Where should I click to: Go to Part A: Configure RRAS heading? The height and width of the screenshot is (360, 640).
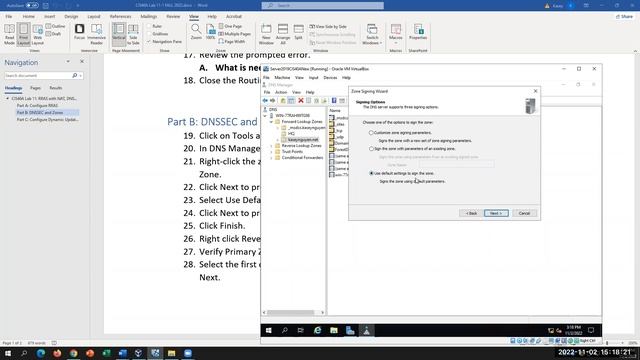click(x=37, y=105)
